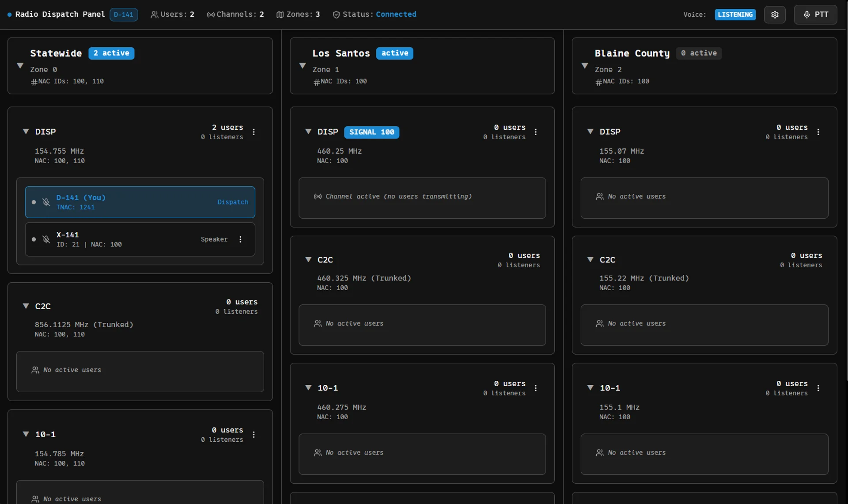The width and height of the screenshot is (848, 504).
Task: Collapse the Los Santos zone
Action: [x=303, y=66]
